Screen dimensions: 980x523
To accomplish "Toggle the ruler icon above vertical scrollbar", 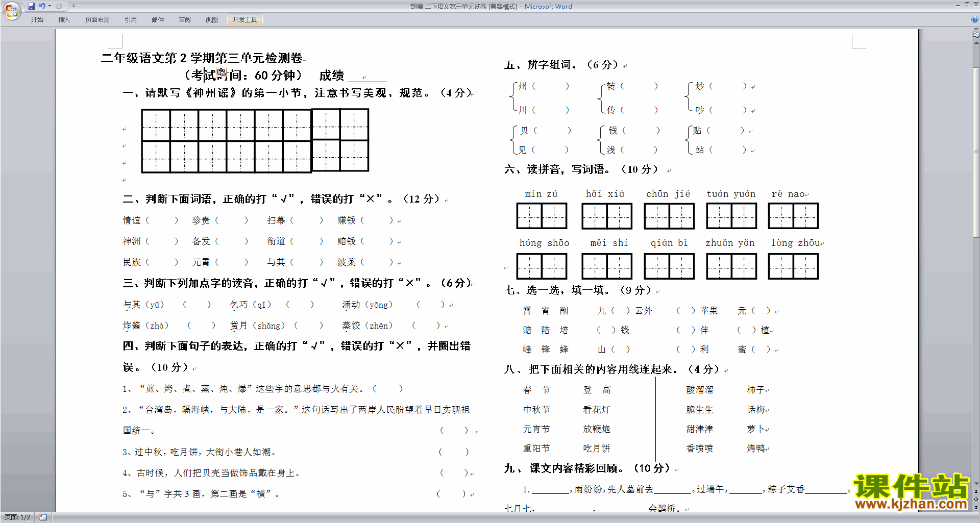I will click(x=976, y=35).
